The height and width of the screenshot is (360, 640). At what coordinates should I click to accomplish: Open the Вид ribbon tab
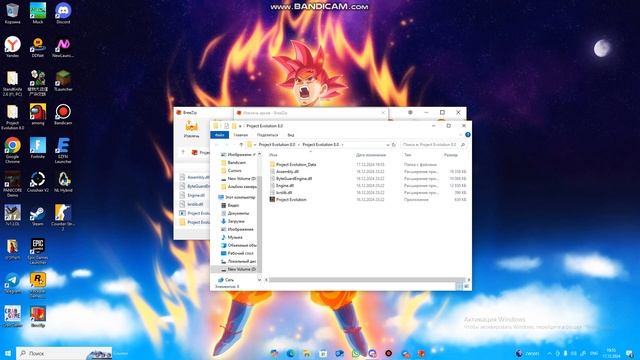pos(291,135)
